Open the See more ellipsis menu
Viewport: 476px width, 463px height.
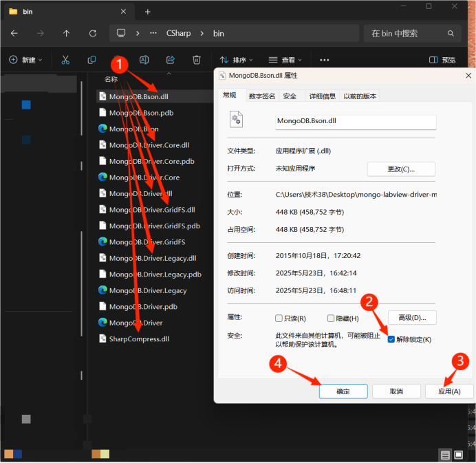(324, 60)
